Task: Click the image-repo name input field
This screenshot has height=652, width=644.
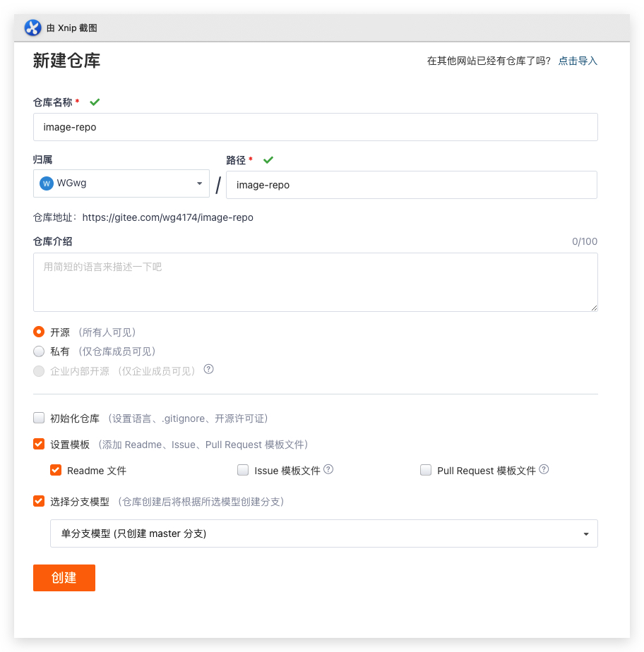Action: (315, 127)
